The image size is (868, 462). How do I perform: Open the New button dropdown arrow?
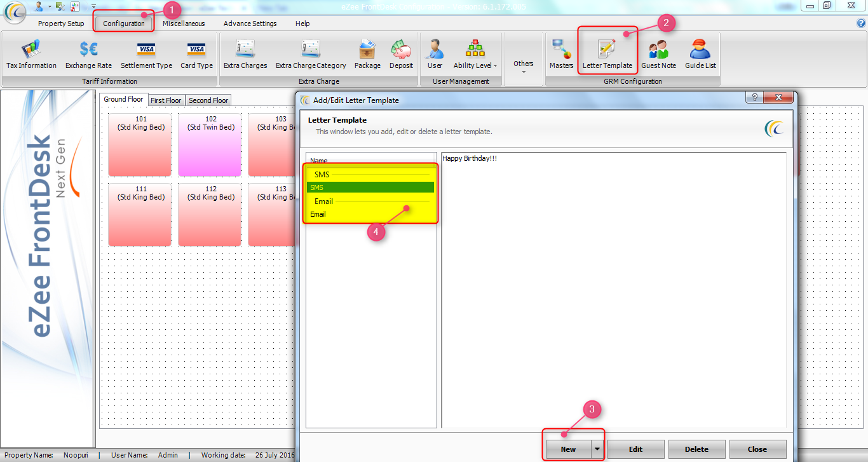(597, 449)
